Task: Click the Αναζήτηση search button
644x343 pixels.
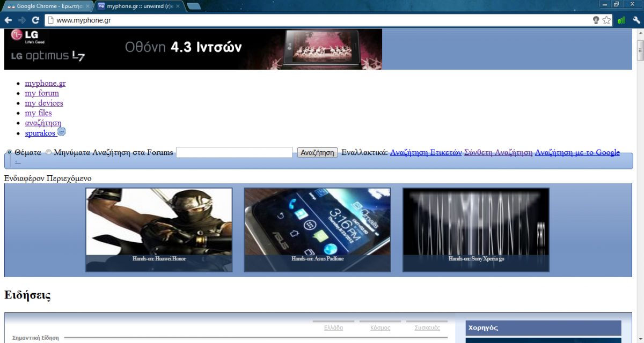Action: click(x=317, y=153)
